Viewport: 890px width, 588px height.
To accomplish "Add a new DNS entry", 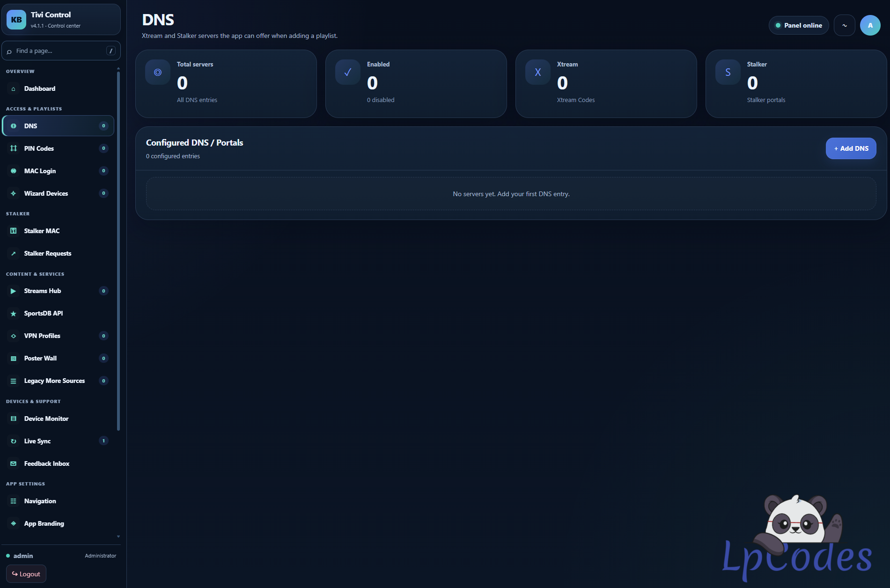I will 851,148.
